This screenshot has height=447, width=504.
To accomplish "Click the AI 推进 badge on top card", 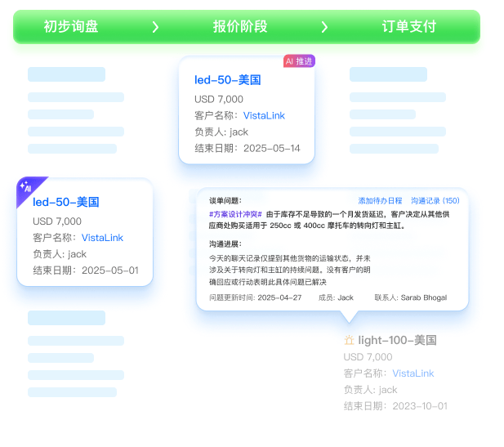I will tap(298, 61).
